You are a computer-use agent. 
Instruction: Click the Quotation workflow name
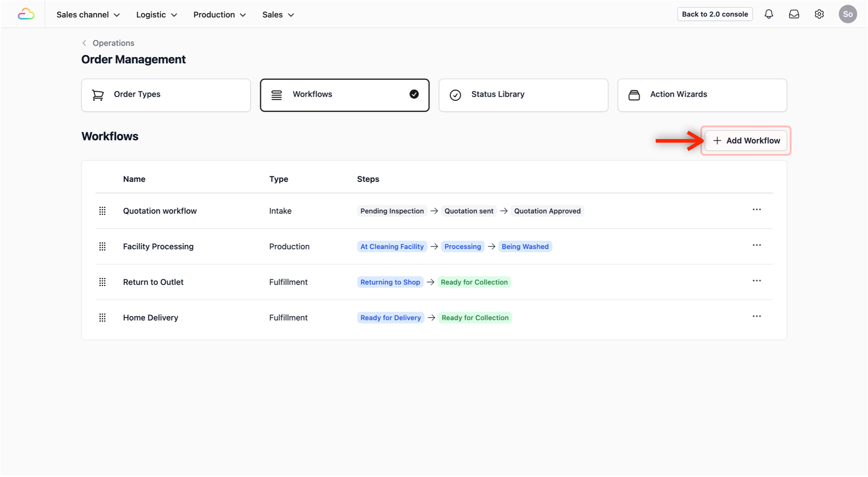point(160,211)
